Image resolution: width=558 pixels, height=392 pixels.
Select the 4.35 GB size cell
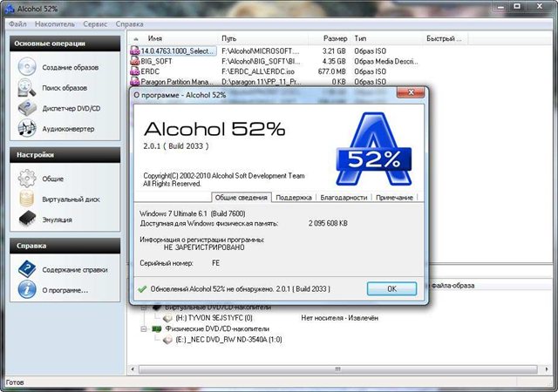click(334, 61)
